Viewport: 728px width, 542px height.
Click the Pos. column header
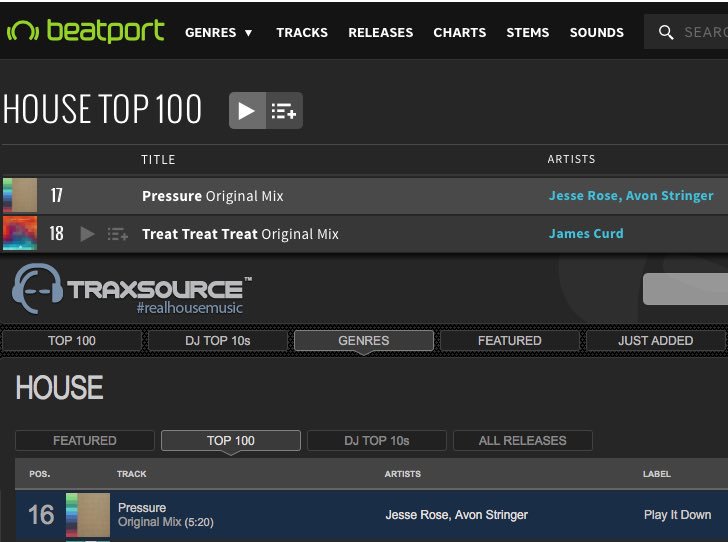pyautogui.click(x=39, y=474)
